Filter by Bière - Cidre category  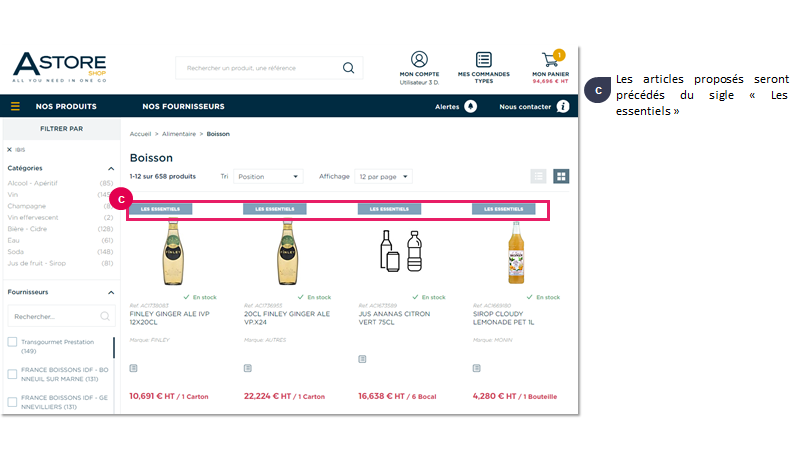tap(27, 229)
